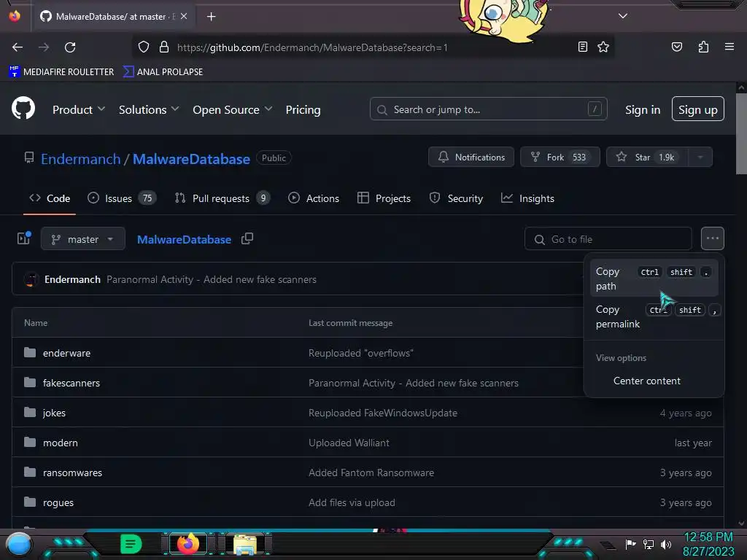
Task: Click the padlock site info icon
Action: [x=164, y=47]
